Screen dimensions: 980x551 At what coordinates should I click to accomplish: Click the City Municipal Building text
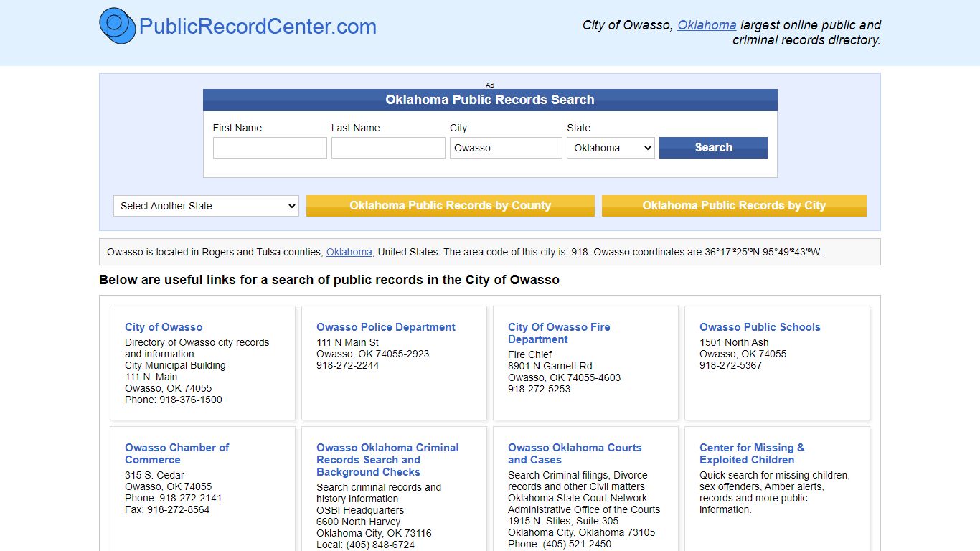click(175, 365)
